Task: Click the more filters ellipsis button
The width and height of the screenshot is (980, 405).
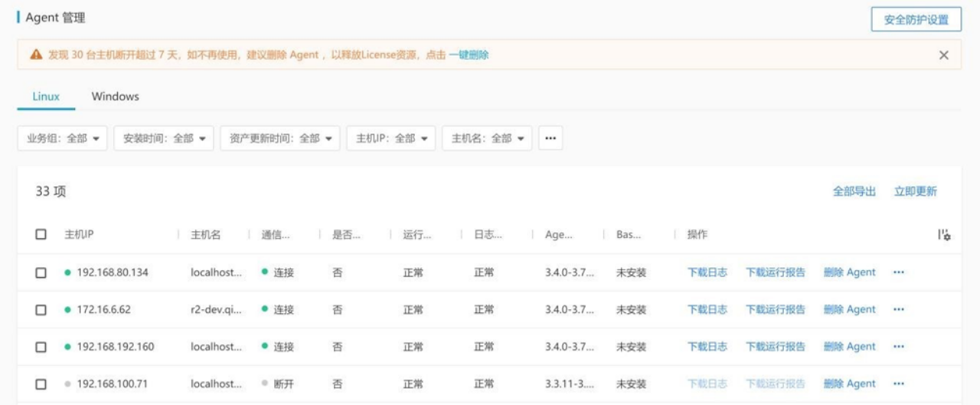Action: pos(550,139)
